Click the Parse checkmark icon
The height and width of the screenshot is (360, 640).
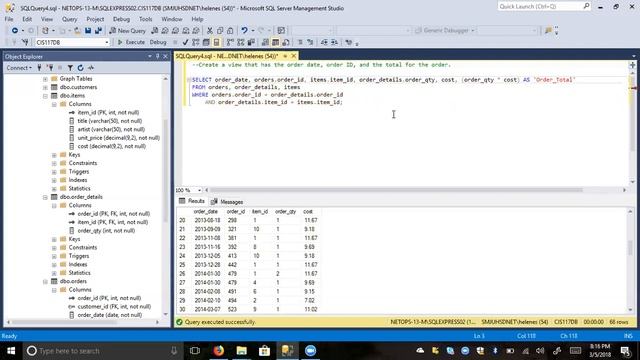(185, 42)
